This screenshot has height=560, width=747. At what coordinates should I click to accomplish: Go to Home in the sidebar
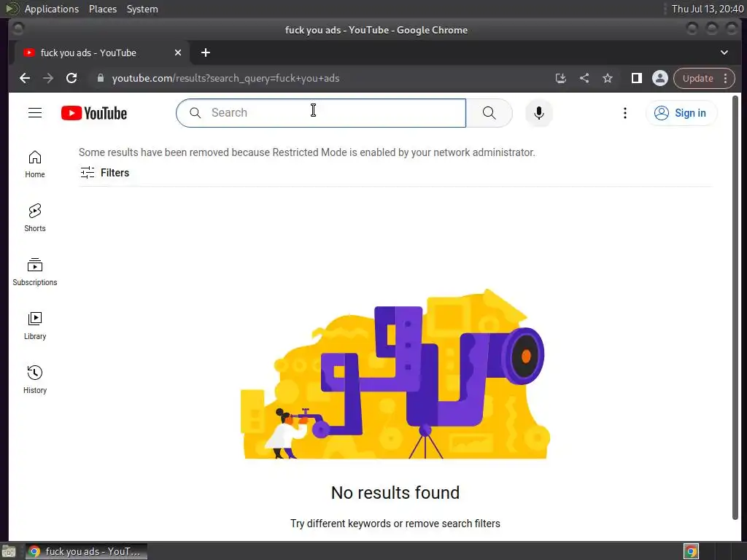click(x=35, y=164)
